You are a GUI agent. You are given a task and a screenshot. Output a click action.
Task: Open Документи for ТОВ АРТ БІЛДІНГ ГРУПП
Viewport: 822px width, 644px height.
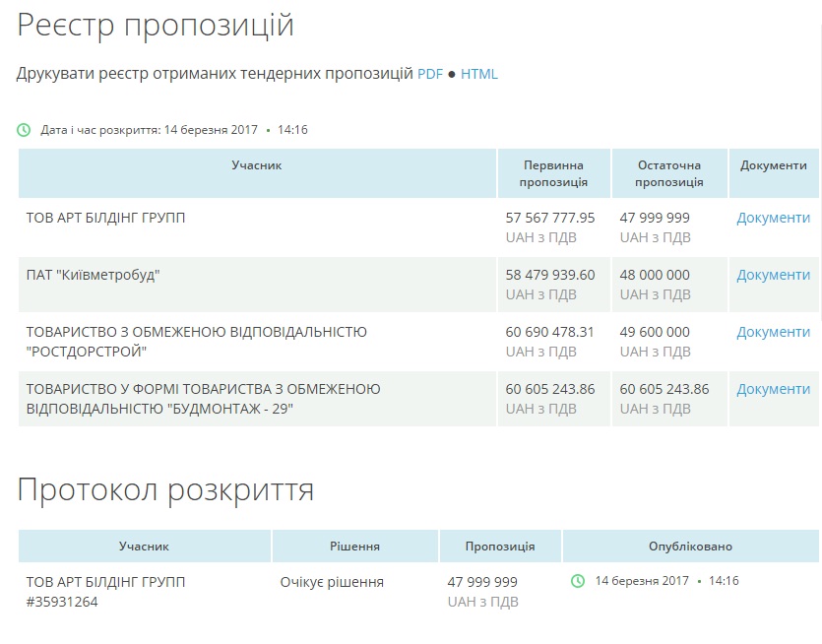pyautogui.click(x=773, y=218)
